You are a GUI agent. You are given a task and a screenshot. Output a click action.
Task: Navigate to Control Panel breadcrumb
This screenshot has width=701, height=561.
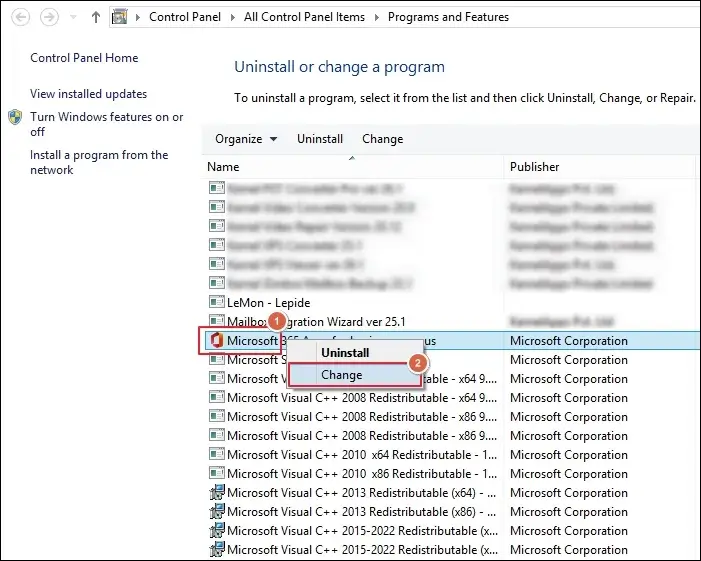click(x=185, y=17)
